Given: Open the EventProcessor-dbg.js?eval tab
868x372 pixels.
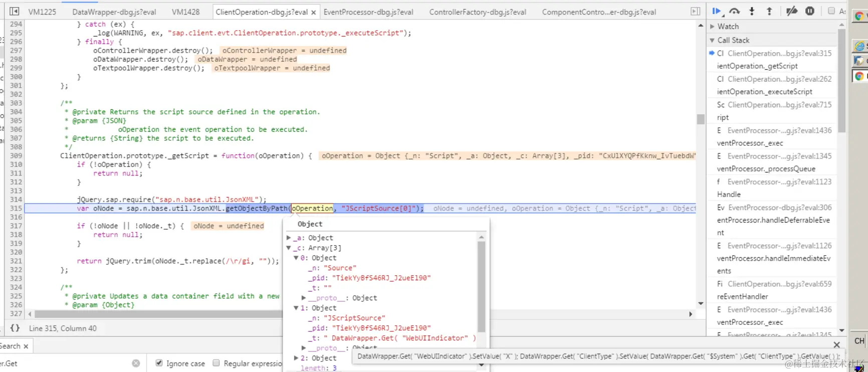Looking at the screenshot, I should 368,12.
